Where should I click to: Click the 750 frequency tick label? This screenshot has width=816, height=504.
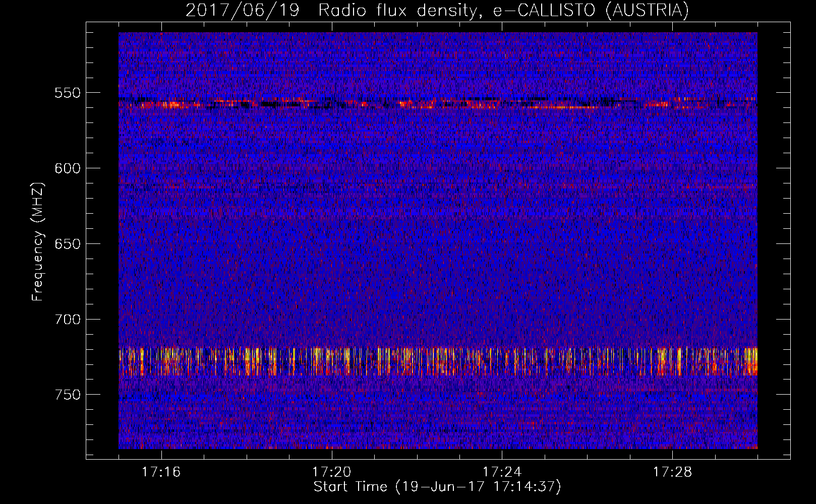(68, 395)
